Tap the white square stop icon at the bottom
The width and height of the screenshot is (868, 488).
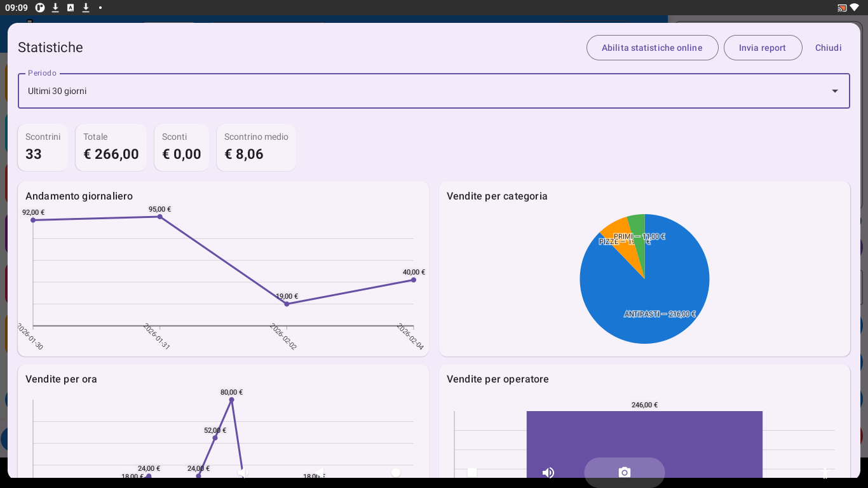pyautogui.click(x=472, y=472)
